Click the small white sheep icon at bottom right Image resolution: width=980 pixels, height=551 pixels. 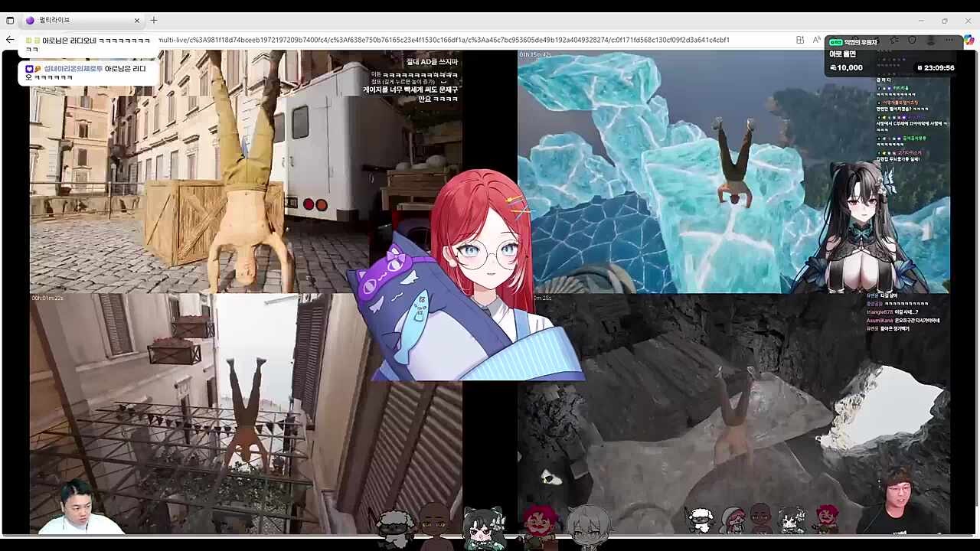[701, 520]
